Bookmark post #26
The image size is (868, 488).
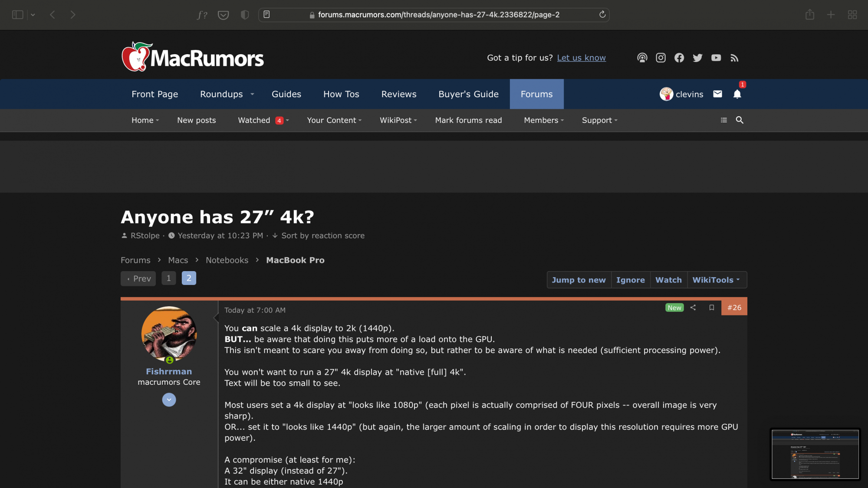(x=712, y=308)
